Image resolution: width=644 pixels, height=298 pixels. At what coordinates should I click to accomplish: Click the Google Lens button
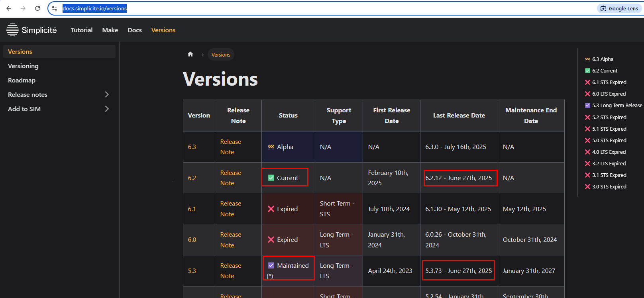click(x=619, y=8)
